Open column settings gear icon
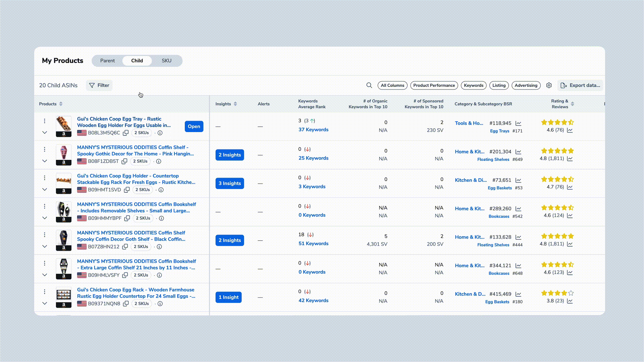Screen dimensions: 644x362 549,85
